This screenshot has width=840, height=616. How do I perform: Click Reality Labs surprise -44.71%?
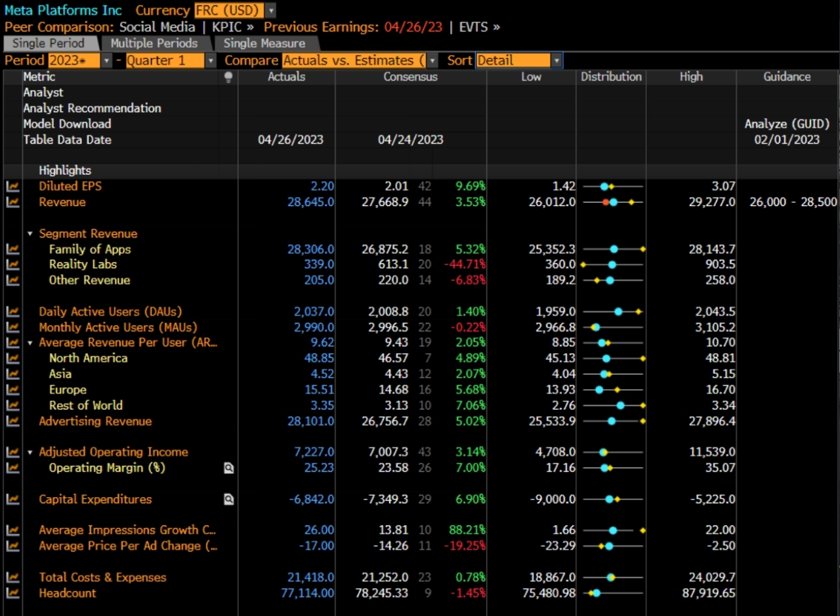tap(465, 264)
